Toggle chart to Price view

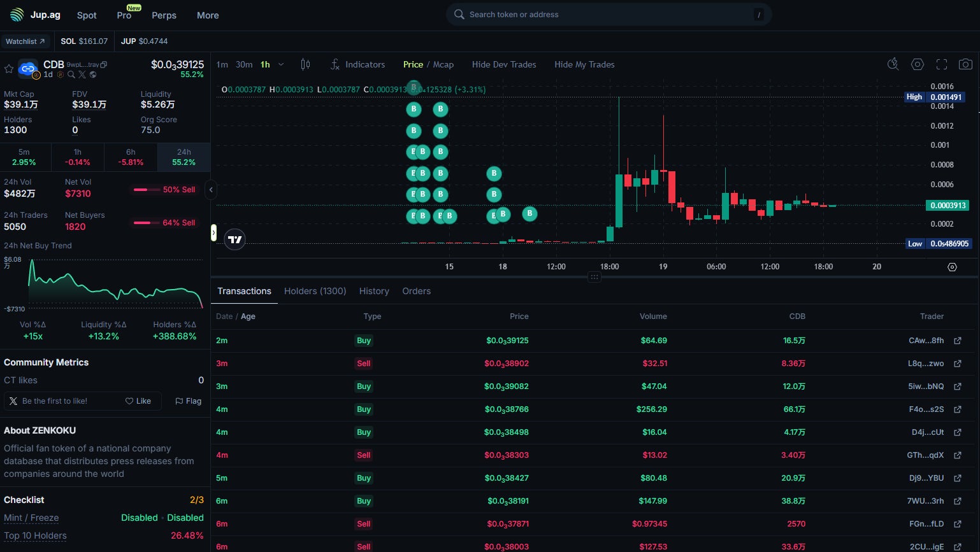point(413,64)
